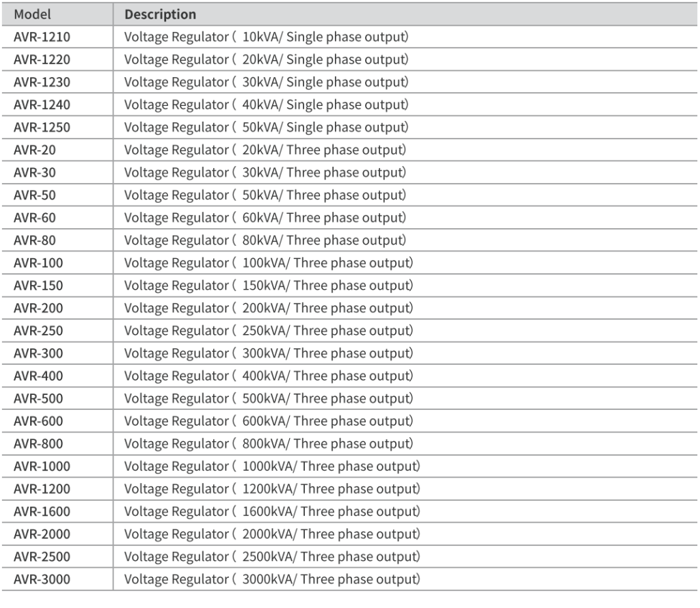Viewport: 700px width, 608px height.
Task: Click the AVR-100 model name
Action: 38,262
